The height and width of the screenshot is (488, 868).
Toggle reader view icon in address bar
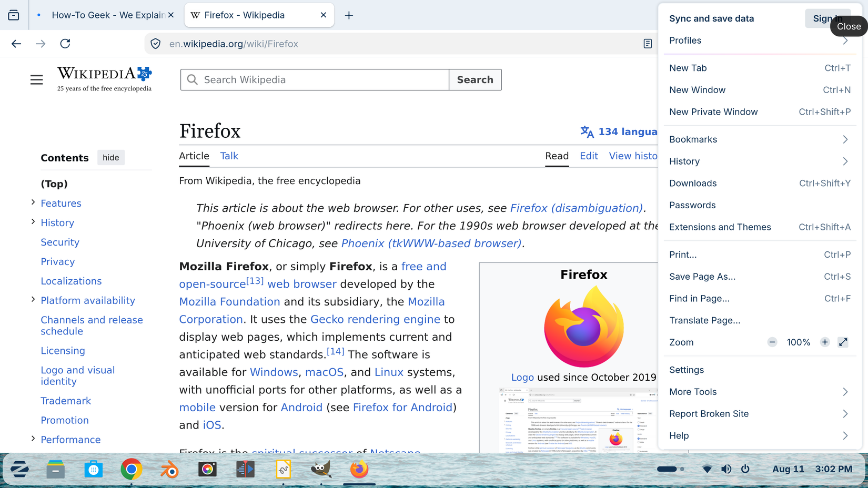coord(648,44)
